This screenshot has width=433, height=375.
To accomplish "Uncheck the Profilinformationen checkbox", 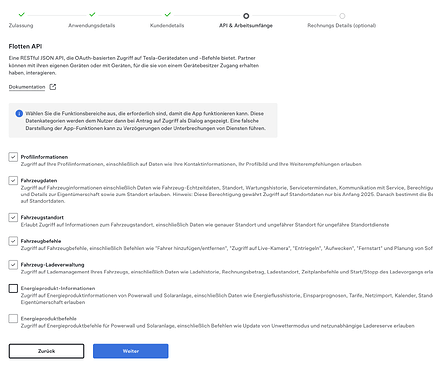I will [x=13, y=157].
